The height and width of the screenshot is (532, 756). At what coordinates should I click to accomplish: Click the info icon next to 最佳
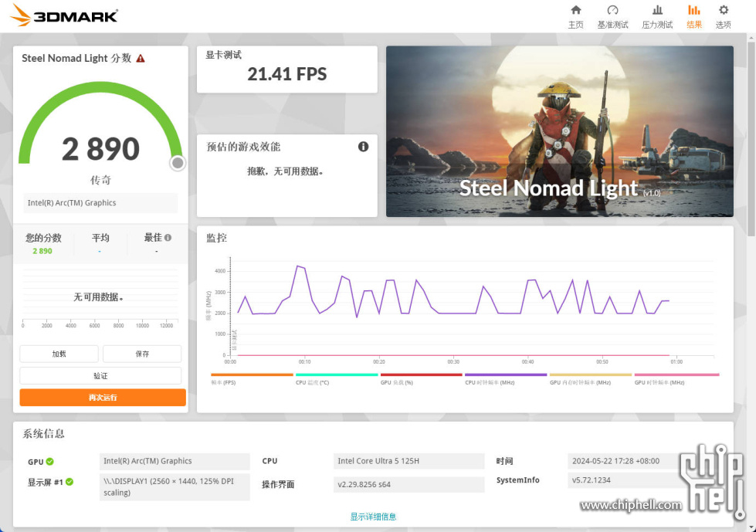tap(168, 238)
